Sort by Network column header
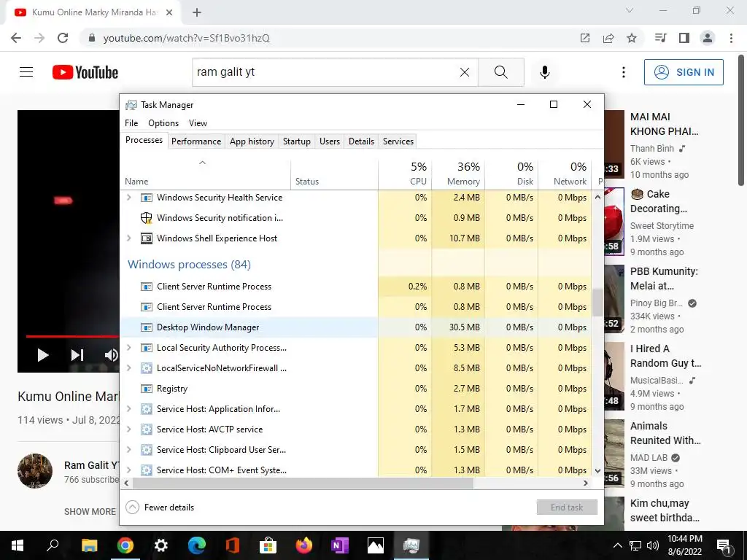This screenshot has height=560, width=747. [565, 174]
